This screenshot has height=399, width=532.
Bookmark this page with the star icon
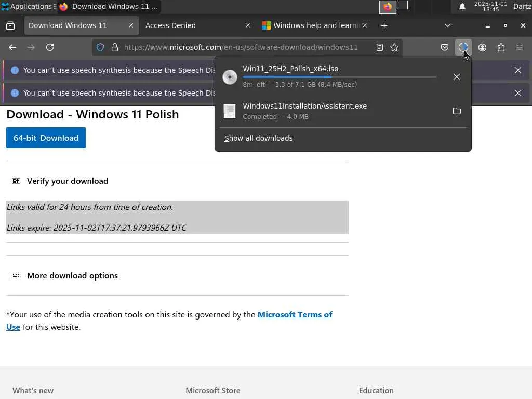click(394, 47)
